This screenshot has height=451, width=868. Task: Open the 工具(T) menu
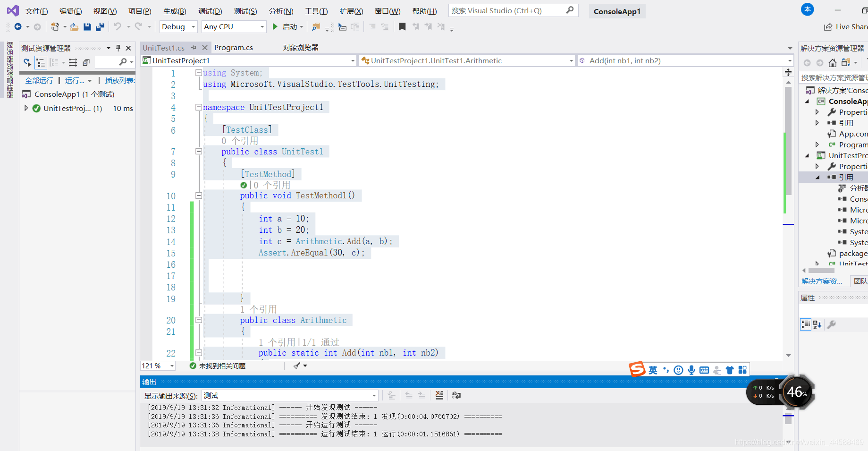point(316,11)
